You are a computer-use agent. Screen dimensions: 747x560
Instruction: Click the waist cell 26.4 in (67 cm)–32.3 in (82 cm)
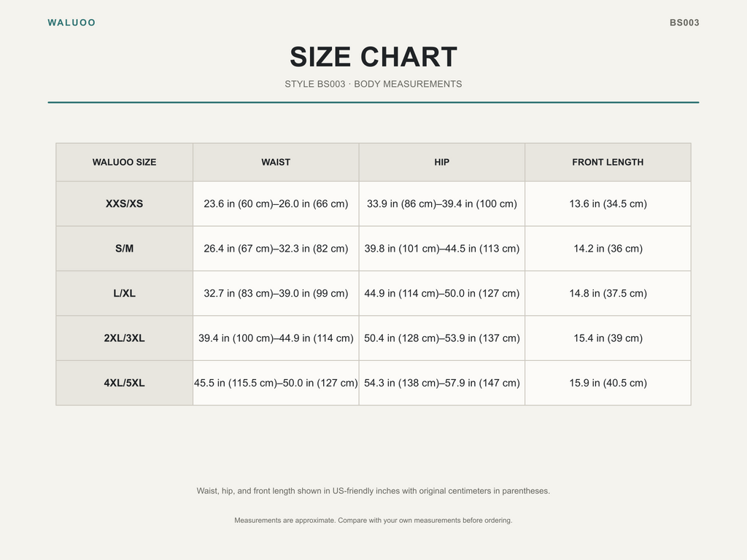coord(276,249)
